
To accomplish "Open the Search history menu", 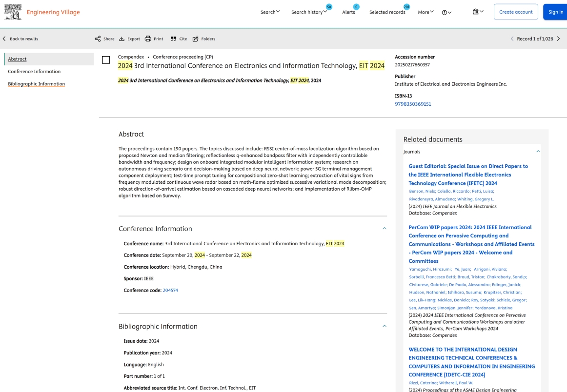I will [309, 12].
